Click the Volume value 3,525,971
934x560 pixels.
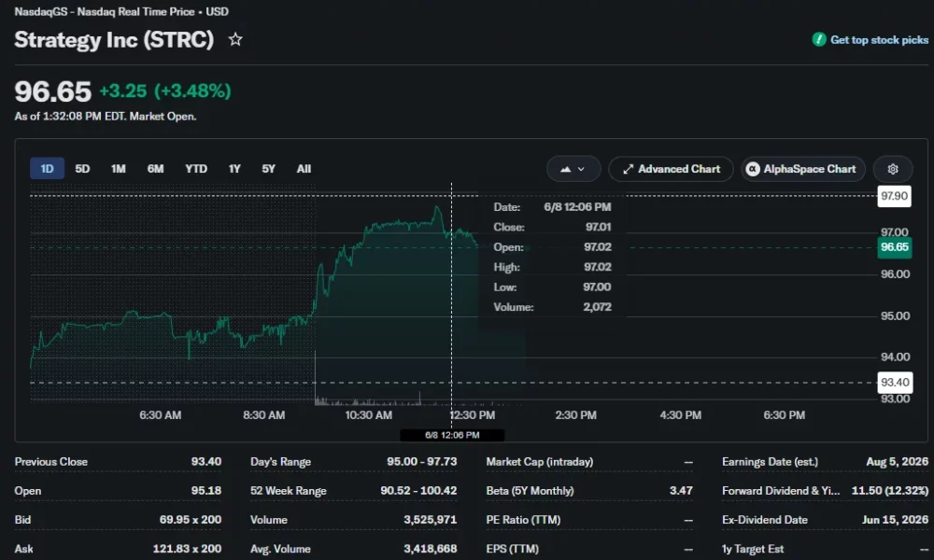click(x=430, y=520)
